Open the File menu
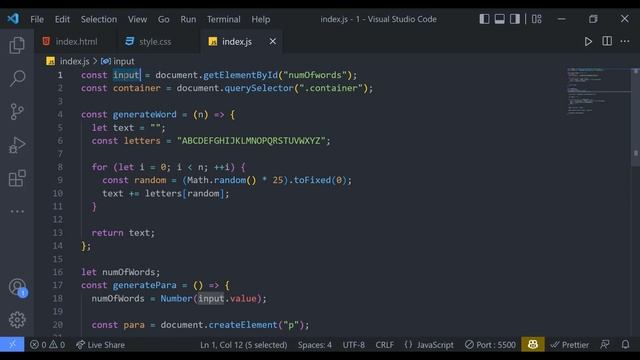Viewport: 640px width, 360px height. [37, 19]
